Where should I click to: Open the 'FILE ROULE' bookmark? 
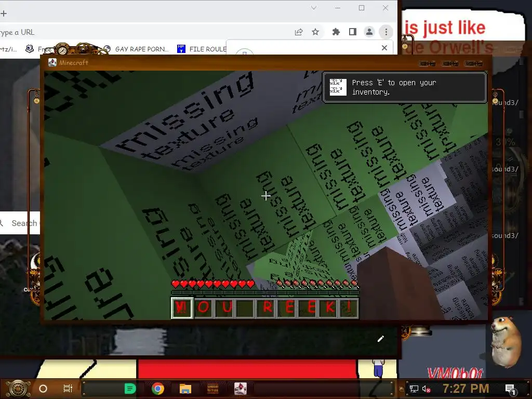tap(202, 49)
